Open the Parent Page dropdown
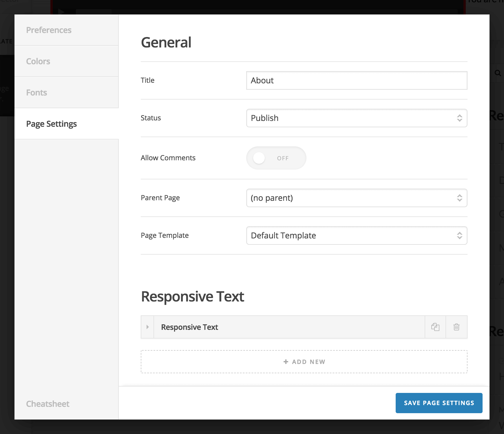The image size is (504, 434). [356, 198]
